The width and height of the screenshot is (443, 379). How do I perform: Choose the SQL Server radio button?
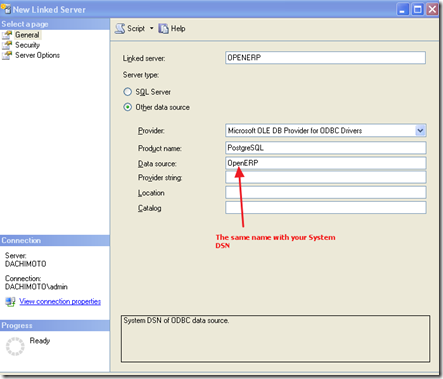[x=127, y=92]
